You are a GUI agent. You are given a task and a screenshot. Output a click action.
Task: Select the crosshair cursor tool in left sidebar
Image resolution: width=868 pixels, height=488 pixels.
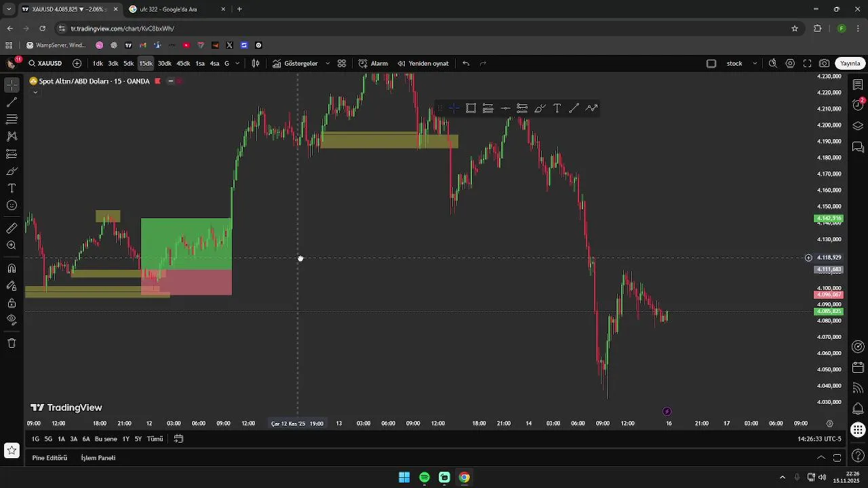point(12,85)
